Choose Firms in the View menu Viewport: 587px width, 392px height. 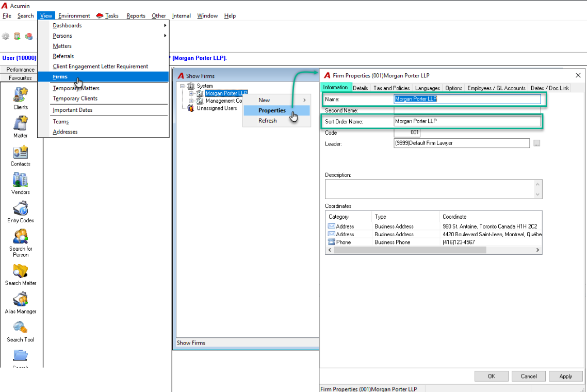[x=103, y=77]
